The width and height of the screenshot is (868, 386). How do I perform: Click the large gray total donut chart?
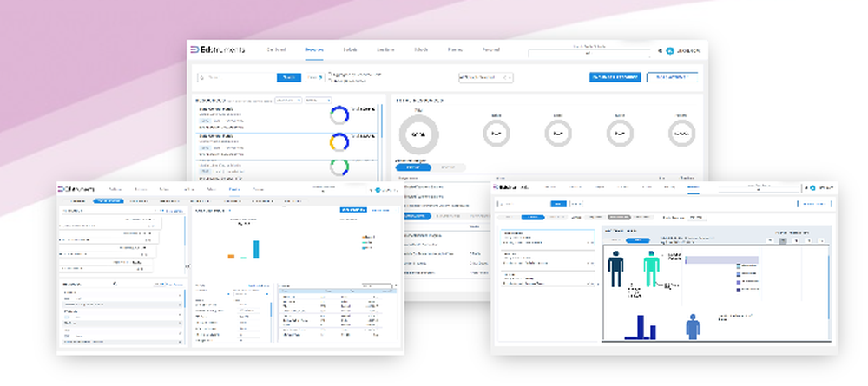click(x=418, y=134)
